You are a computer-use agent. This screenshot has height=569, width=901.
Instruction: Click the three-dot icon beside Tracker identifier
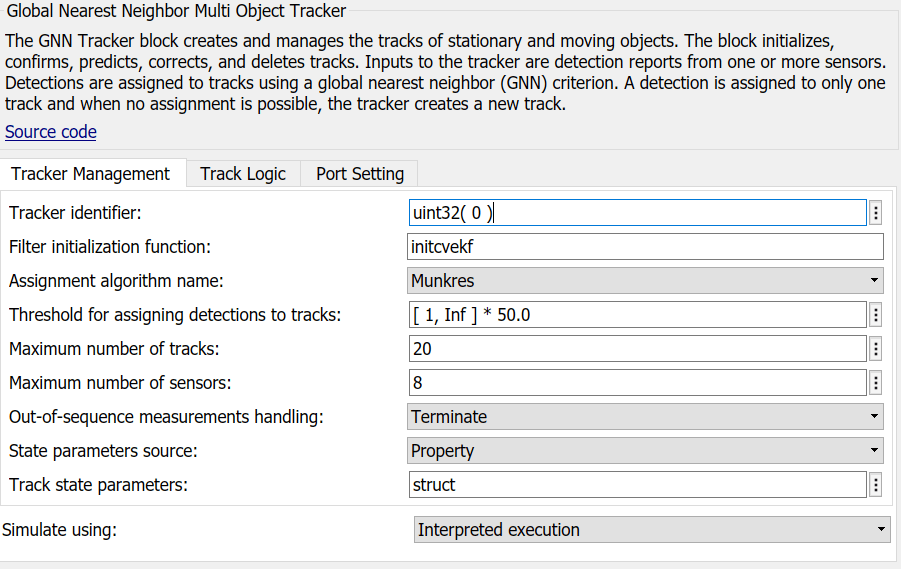tap(876, 213)
